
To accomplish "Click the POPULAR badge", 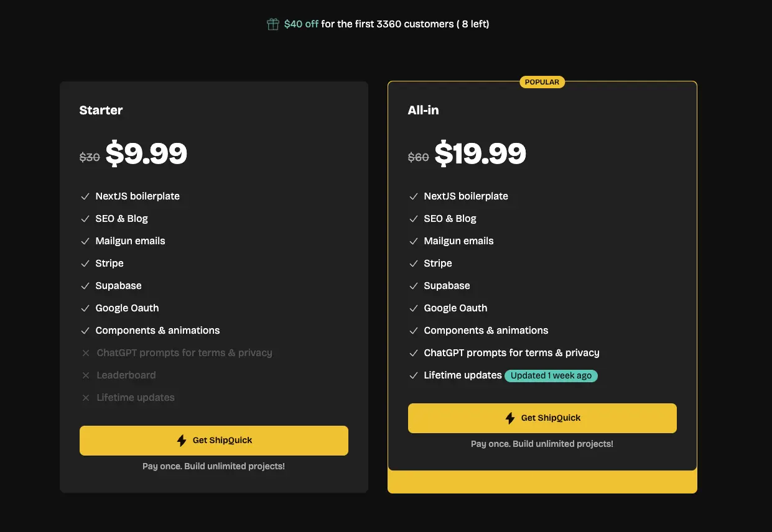I will (x=542, y=82).
